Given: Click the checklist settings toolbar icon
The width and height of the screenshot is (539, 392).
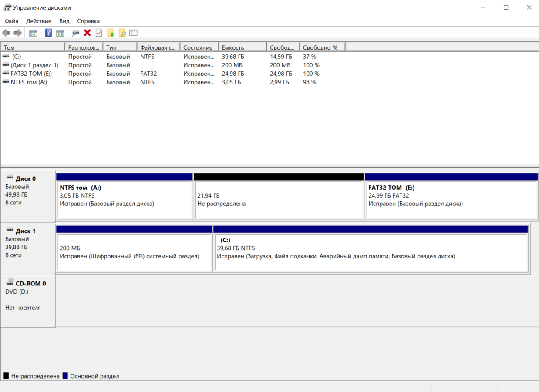Looking at the screenshot, I should 134,33.
